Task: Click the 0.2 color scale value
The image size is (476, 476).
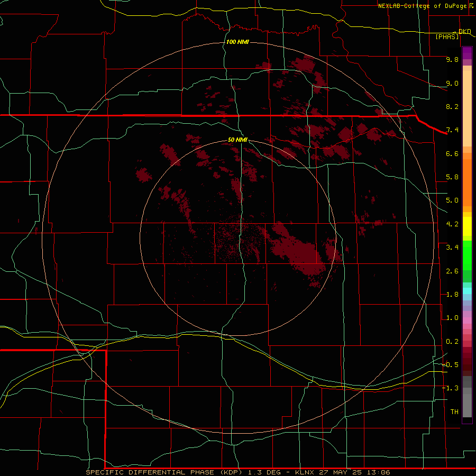Action: [x=452, y=342]
